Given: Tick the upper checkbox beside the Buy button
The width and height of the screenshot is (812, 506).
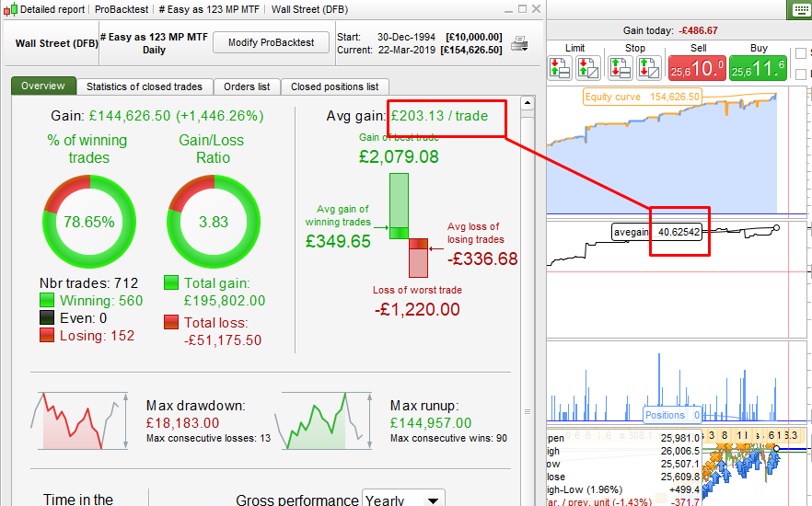Looking at the screenshot, I should pyautogui.click(x=801, y=53).
